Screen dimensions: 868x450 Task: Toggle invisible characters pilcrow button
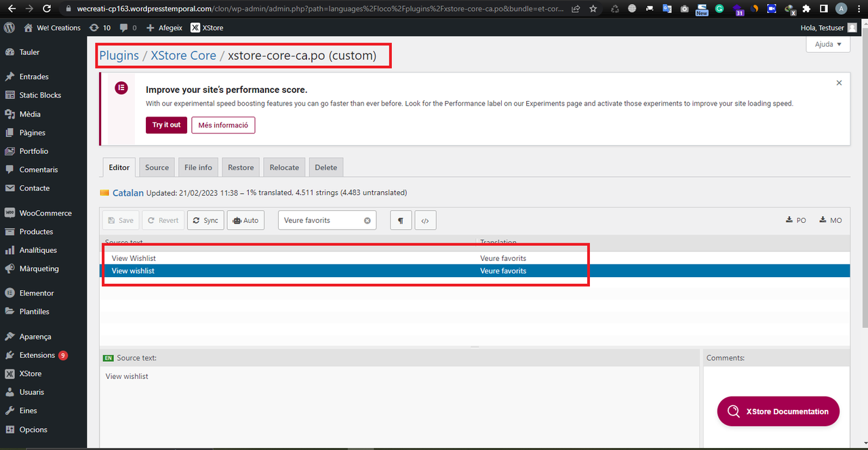(401, 220)
